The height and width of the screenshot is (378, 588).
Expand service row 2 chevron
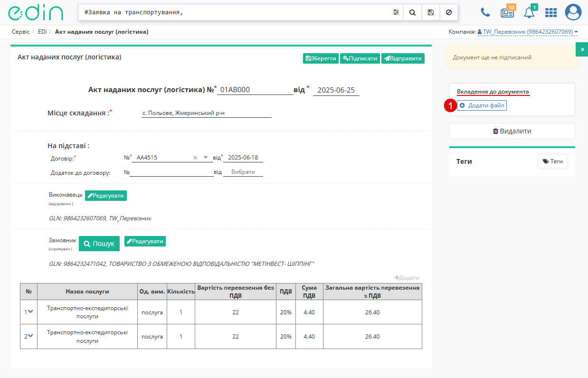point(30,336)
